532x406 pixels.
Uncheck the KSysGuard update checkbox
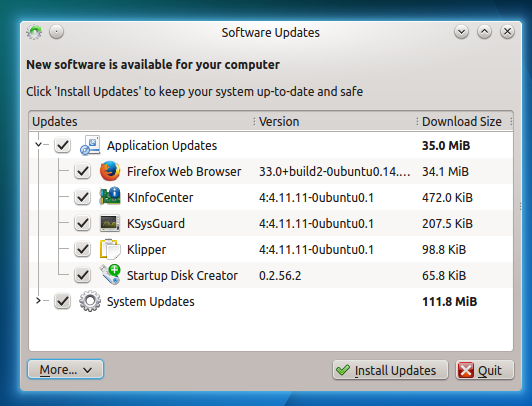(x=82, y=223)
